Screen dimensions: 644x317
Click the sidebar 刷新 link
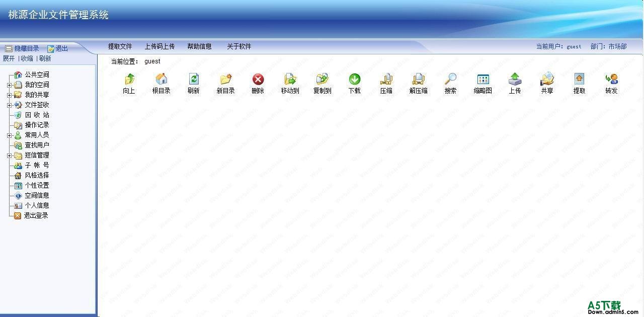(45, 58)
